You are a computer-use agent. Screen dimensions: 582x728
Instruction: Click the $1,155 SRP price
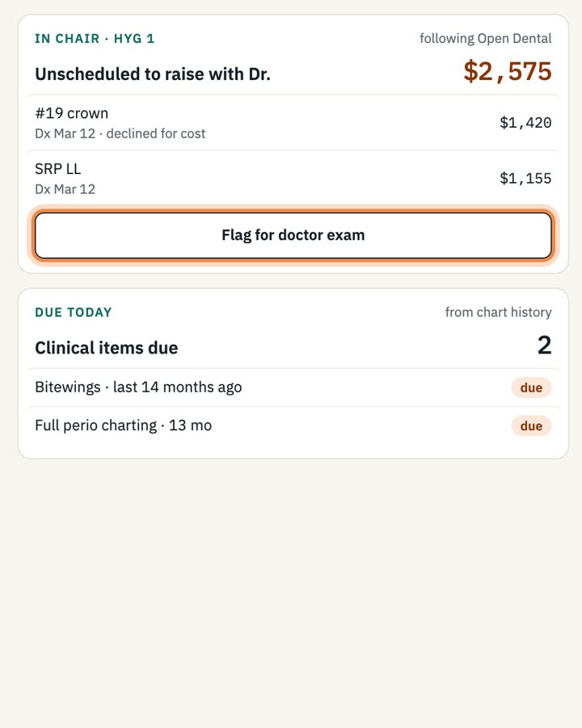click(525, 178)
